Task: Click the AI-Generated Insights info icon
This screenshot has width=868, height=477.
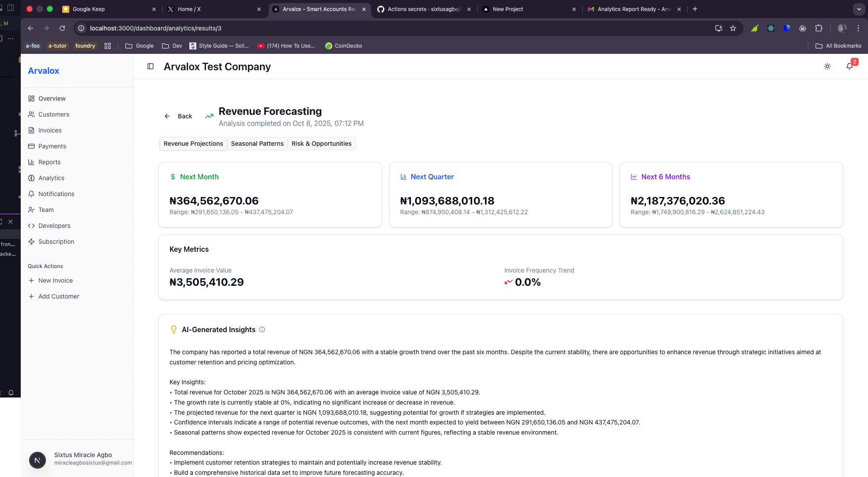Action: coord(262,329)
